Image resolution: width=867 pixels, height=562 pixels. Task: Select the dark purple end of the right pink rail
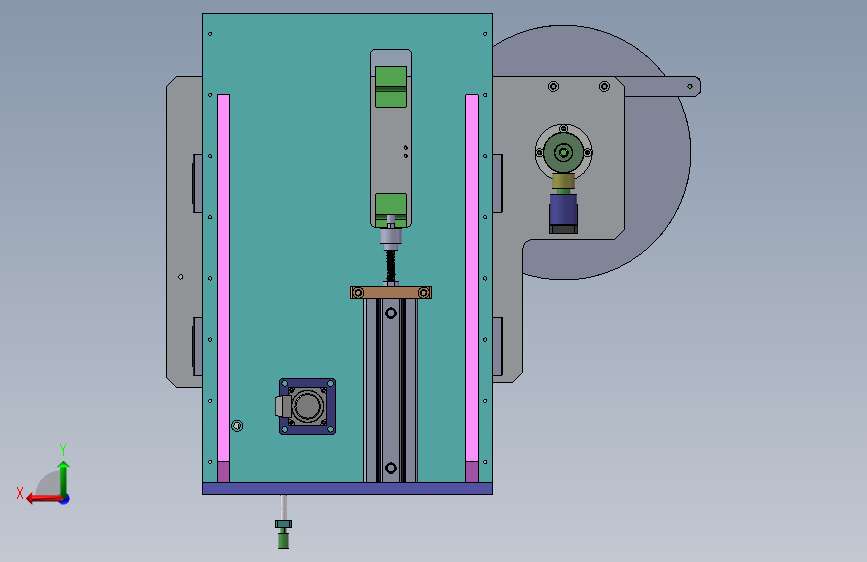click(472, 472)
